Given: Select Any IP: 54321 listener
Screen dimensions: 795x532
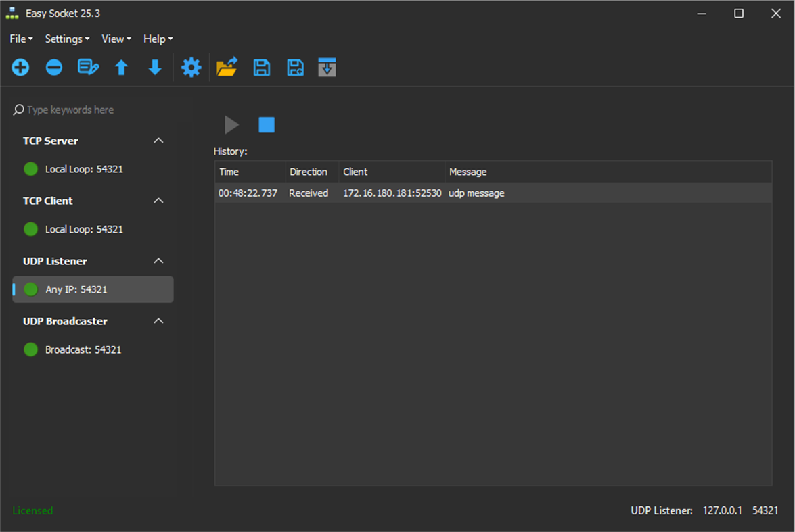Looking at the screenshot, I should [93, 289].
